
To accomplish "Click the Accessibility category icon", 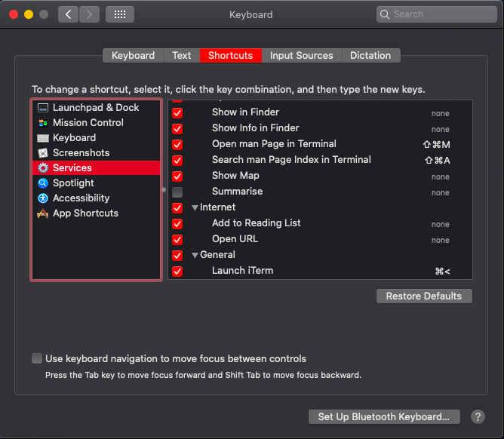I will (43, 198).
